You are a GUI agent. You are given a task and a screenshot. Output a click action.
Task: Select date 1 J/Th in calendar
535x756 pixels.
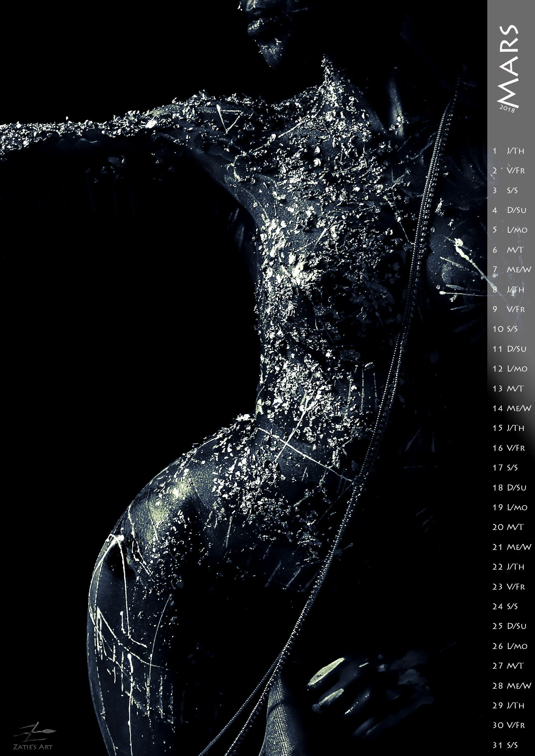(509, 151)
